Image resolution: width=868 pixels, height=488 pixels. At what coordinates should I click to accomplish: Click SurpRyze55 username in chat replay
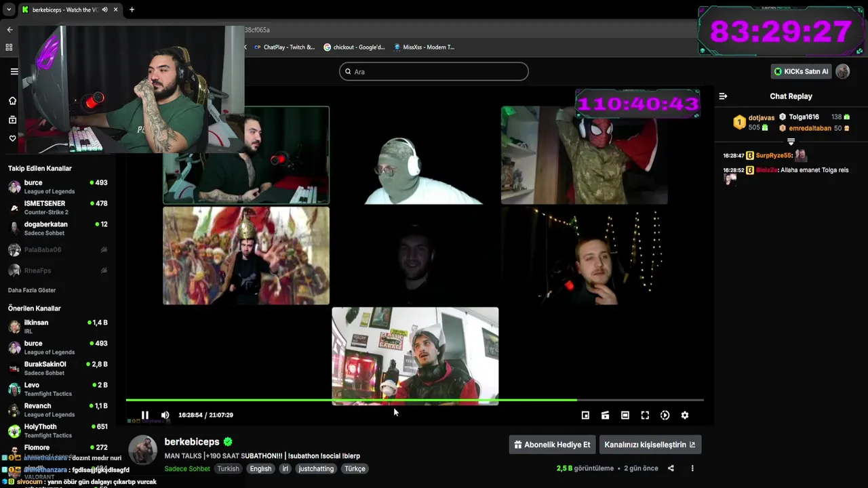774,155
